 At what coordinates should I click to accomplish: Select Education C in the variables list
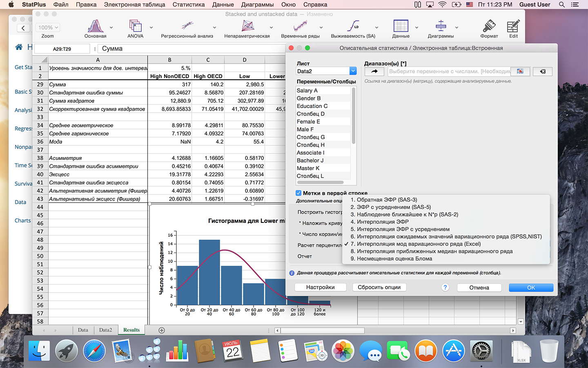coord(312,106)
